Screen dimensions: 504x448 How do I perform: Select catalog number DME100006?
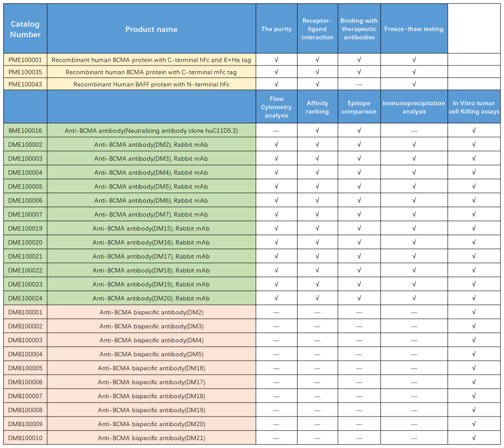(x=25, y=200)
